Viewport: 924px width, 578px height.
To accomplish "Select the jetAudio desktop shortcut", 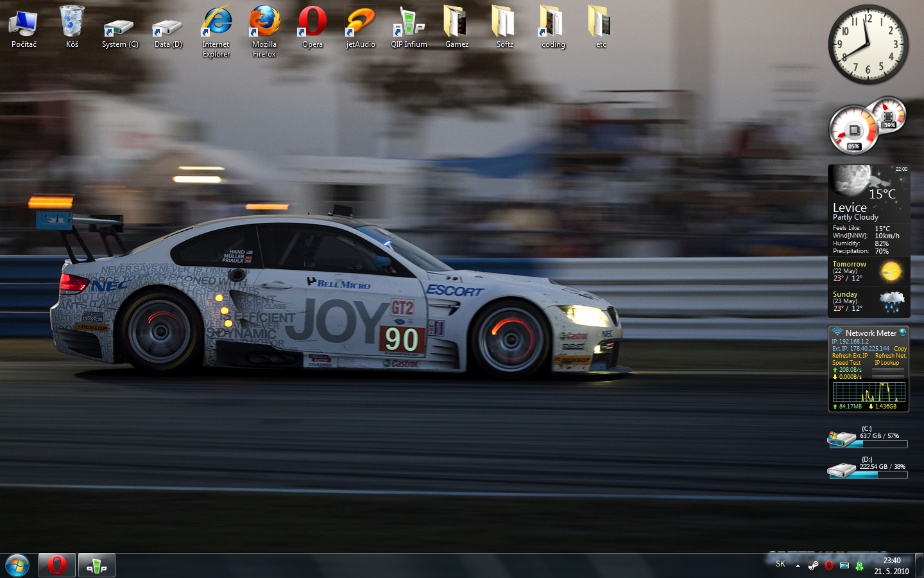I will click(361, 28).
